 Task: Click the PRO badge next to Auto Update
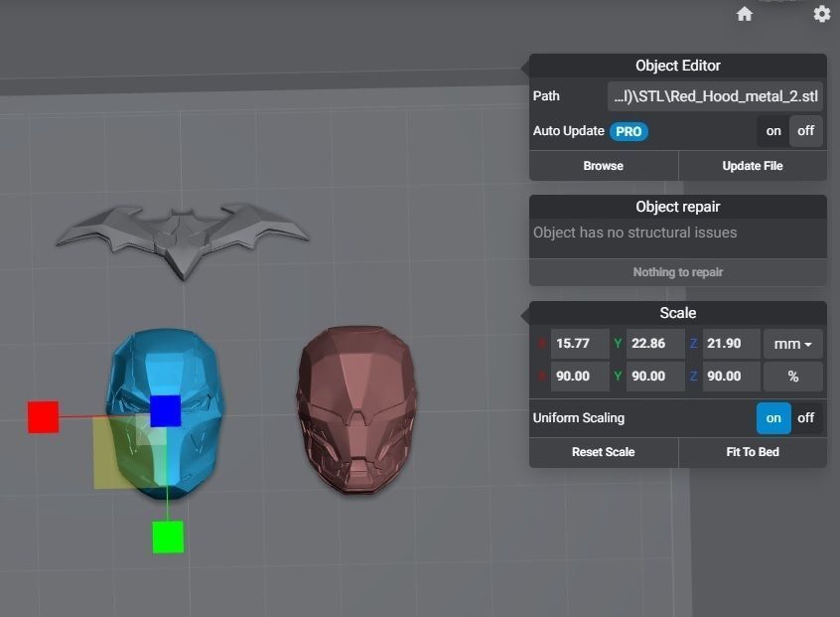[629, 131]
